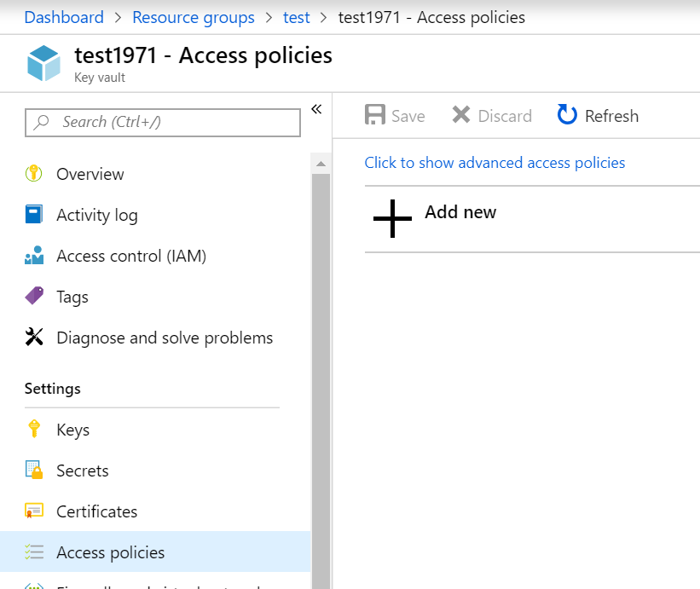Click the Certificates icon

coord(34,511)
